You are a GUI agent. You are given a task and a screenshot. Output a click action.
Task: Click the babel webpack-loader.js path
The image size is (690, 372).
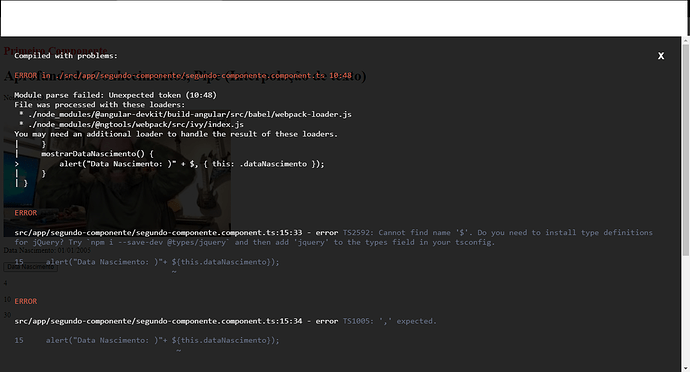[x=190, y=114]
